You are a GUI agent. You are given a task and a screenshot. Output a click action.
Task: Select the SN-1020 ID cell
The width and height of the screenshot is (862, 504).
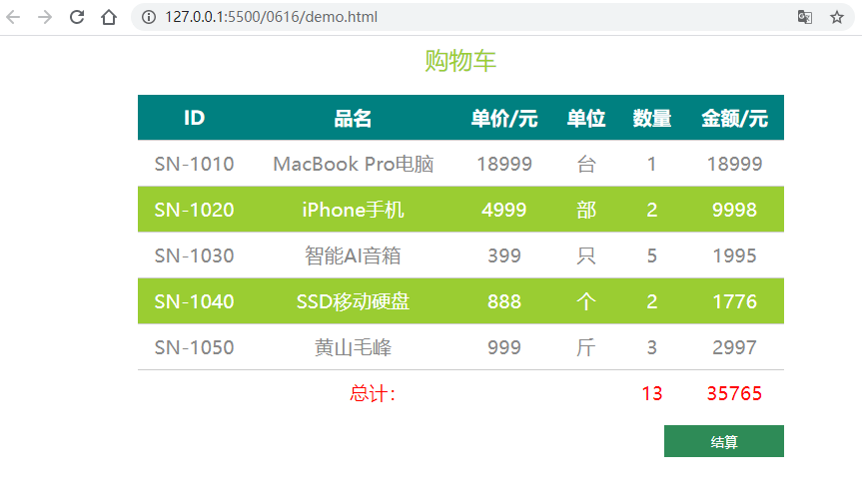point(194,210)
